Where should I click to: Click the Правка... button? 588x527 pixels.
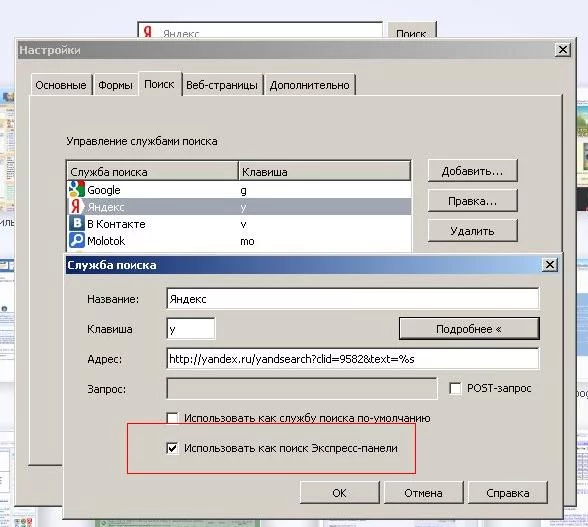click(472, 201)
